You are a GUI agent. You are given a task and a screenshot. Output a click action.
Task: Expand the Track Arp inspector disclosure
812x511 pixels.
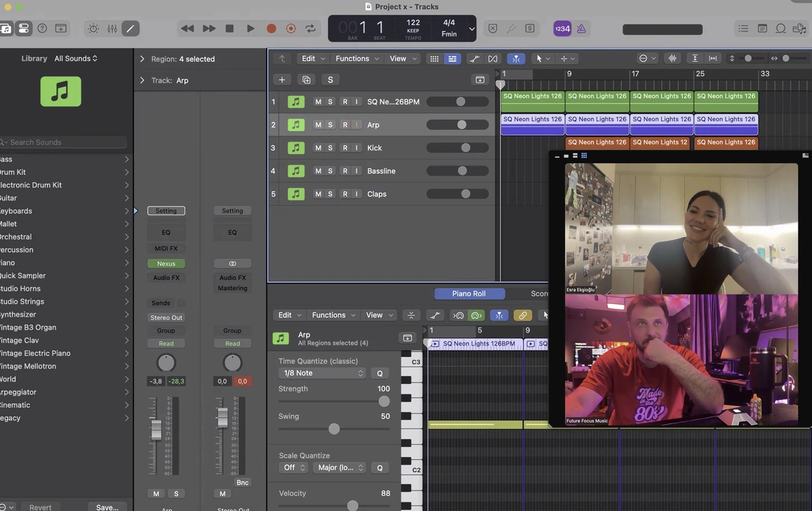(142, 80)
